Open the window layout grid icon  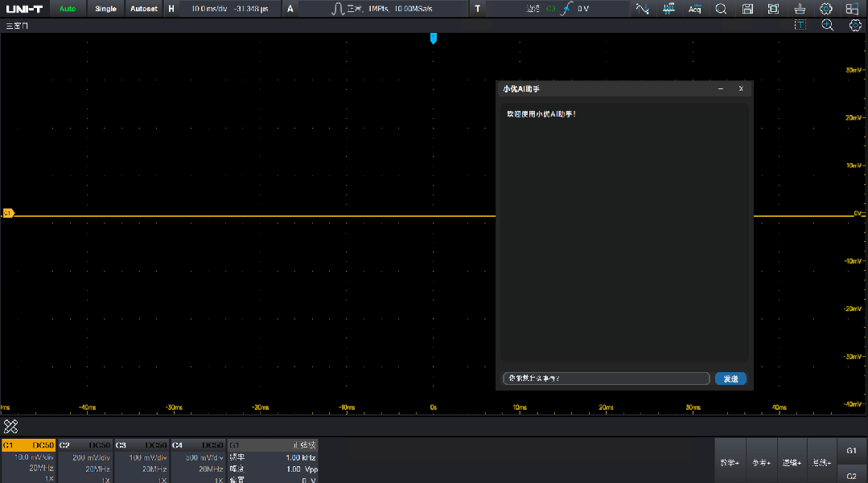tap(852, 9)
